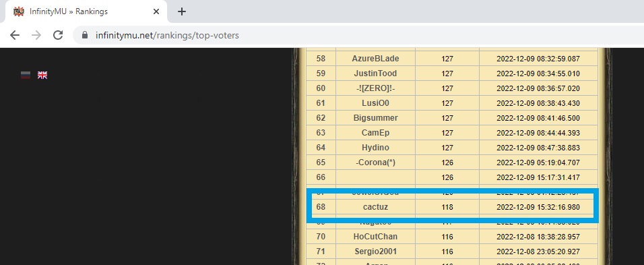Click timestamp 2022-12-08 23:05:20.927
Viewport: 644px width, 265px height.
click(x=538, y=252)
